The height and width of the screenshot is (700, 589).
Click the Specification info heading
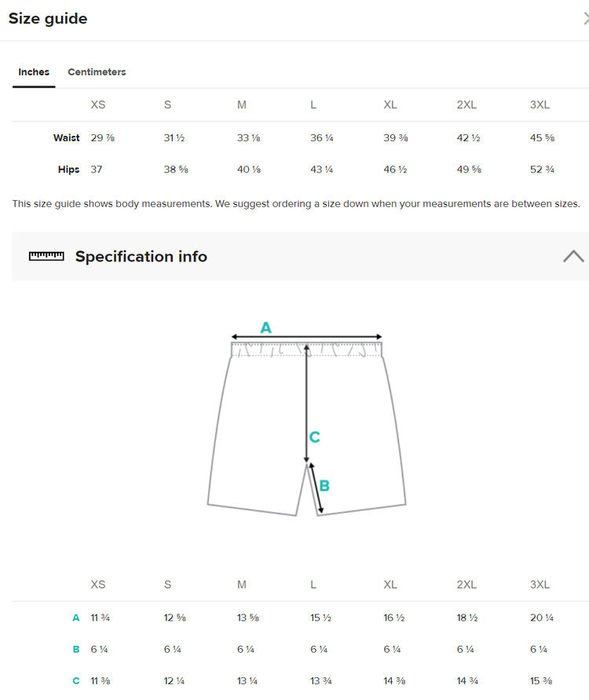click(x=141, y=257)
